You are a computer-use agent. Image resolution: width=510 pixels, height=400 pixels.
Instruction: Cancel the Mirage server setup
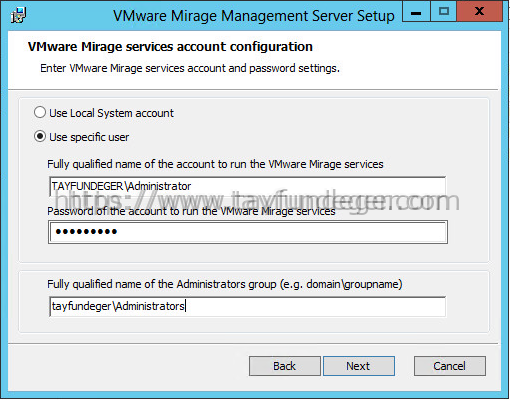point(450,366)
